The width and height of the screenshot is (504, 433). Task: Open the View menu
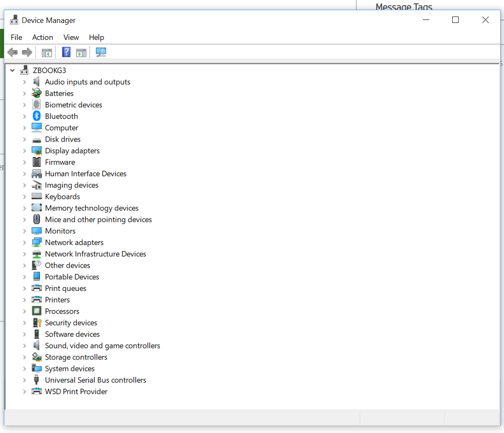[71, 37]
